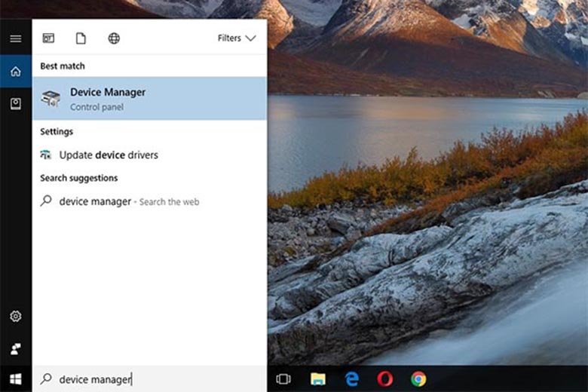Click the magnifier icon in search box
Image resolution: width=588 pixels, height=392 pixels.
(x=47, y=379)
